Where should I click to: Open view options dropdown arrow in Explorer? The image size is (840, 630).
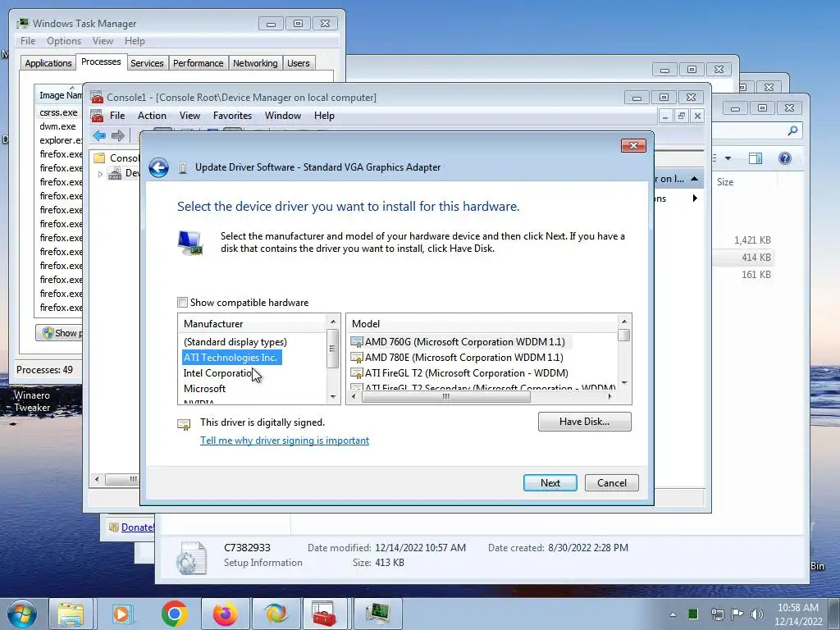[x=728, y=158]
